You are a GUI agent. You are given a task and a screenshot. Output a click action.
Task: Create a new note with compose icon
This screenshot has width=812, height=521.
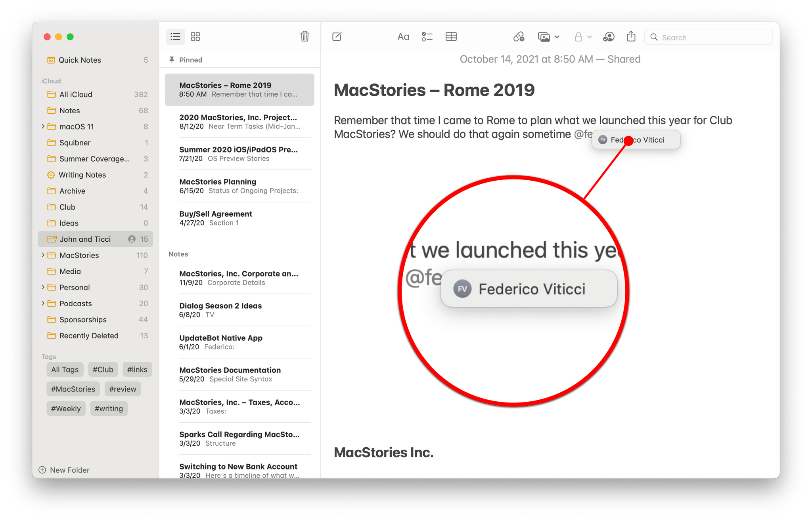(x=337, y=37)
